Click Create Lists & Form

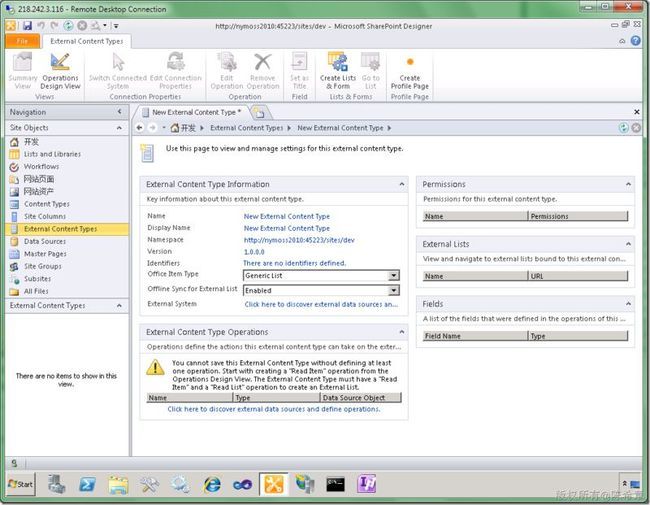pos(338,71)
